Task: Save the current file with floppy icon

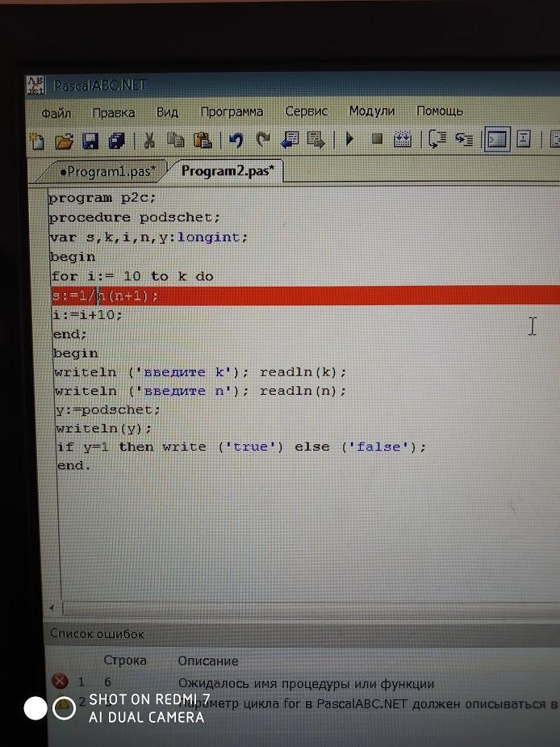Action: pyautogui.click(x=90, y=141)
